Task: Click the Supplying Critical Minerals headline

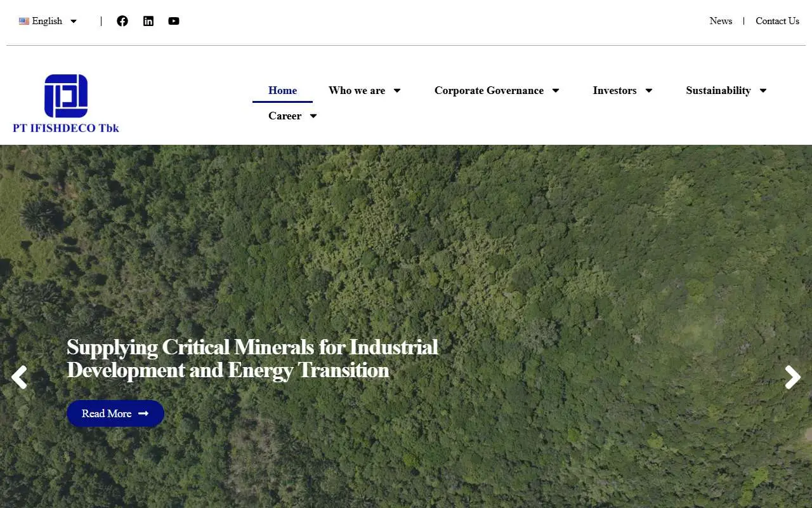Action: coord(252,359)
